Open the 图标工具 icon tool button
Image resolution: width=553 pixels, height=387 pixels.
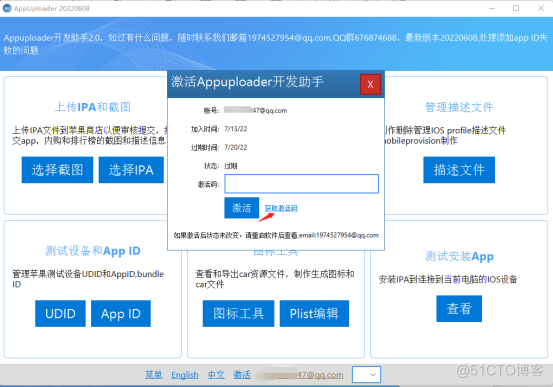238,314
